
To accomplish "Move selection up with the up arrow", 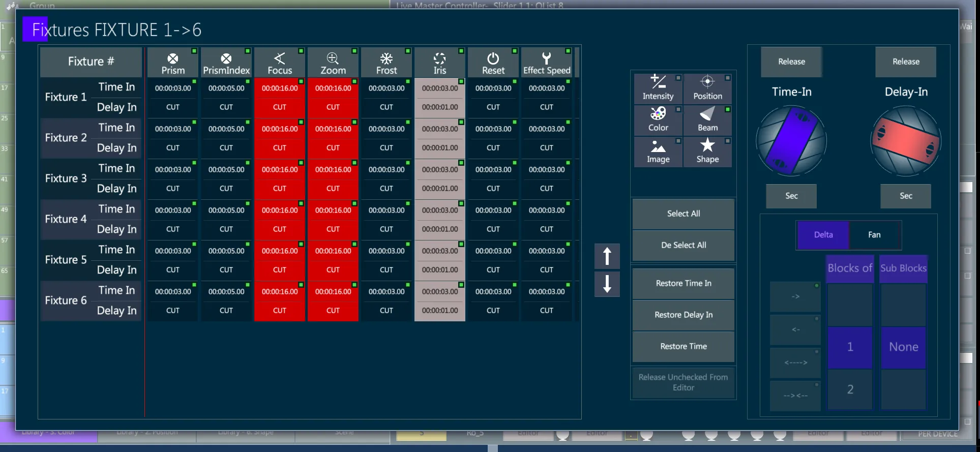I will pos(607,256).
